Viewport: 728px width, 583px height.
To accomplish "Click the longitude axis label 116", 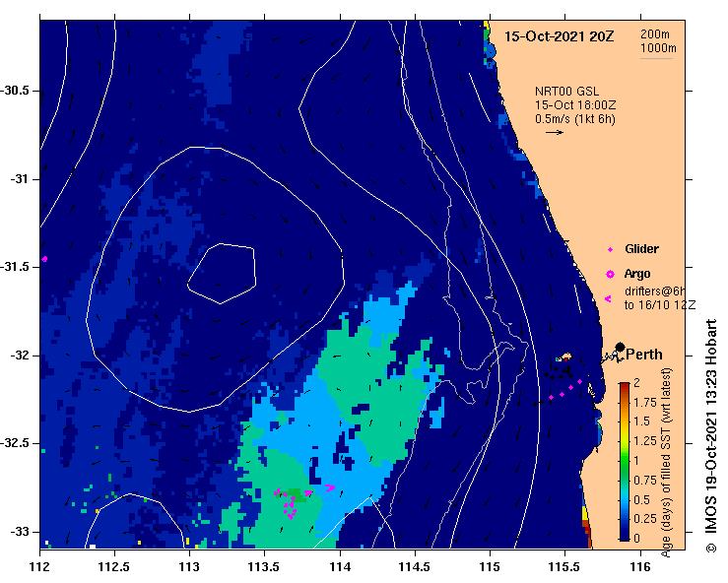I will pyautogui.click(x=640, y=567).
